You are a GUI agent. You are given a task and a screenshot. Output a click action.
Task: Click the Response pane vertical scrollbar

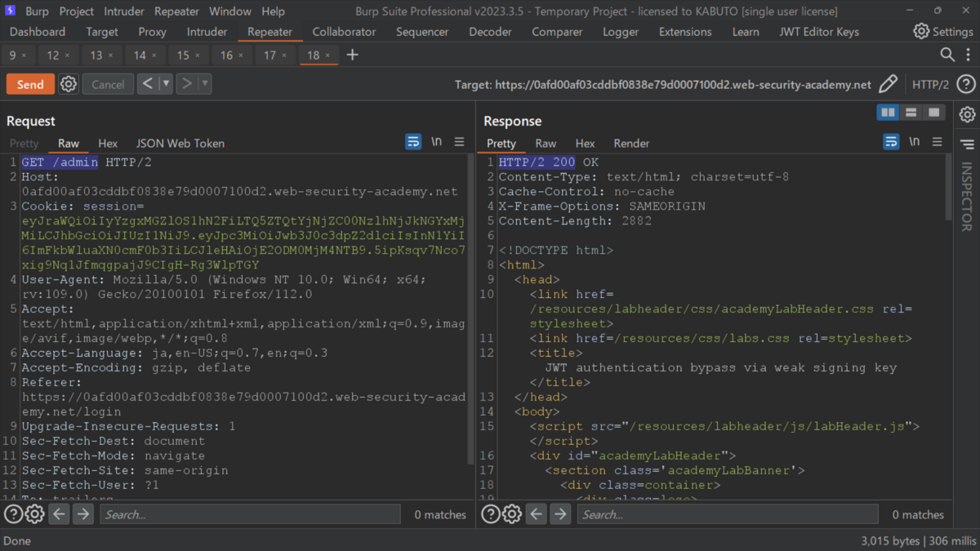(948, 188)
